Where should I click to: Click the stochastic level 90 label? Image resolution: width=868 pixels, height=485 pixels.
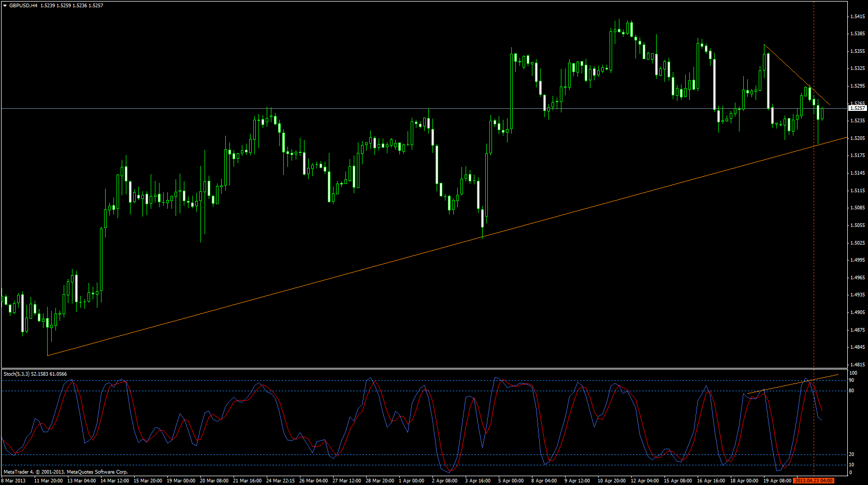(x=852, y=380)
